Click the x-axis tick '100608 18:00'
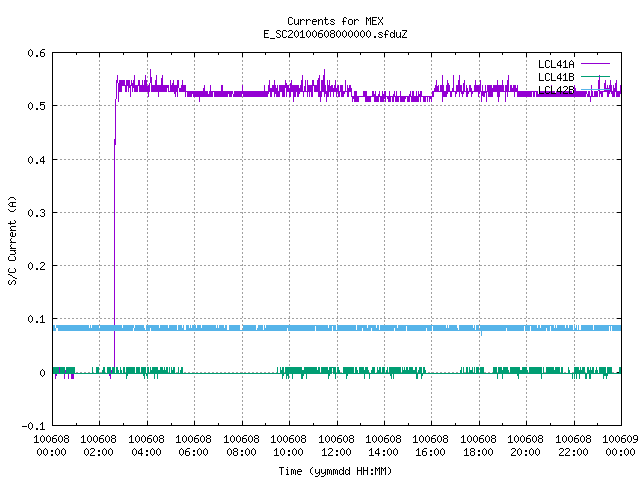The height and width of the screenshot is (480, 640). pyautogui.click(x=478, y=446)
